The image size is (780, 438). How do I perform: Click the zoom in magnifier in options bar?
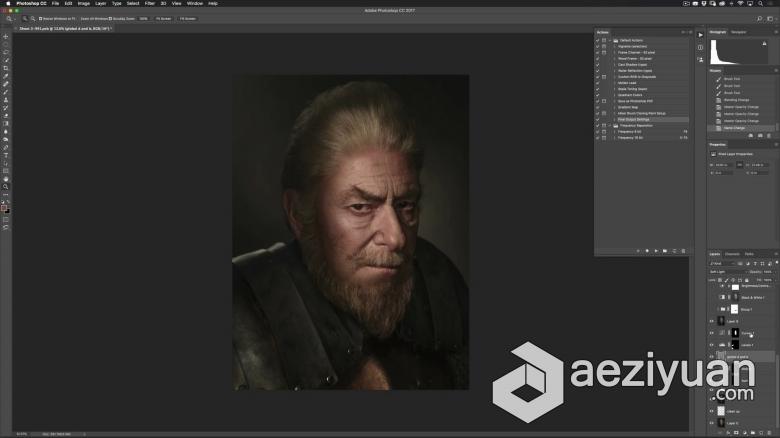[25, 18]
